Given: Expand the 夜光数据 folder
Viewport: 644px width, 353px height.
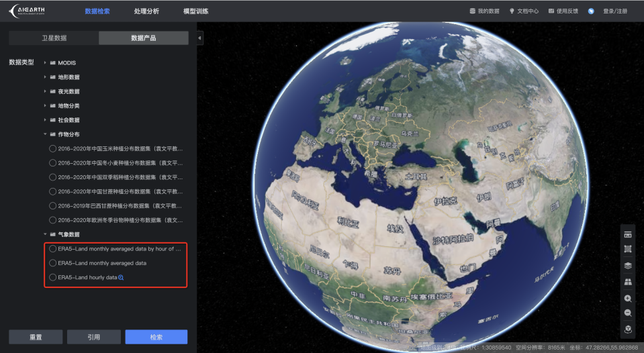Looking at the screenshot, I should click(x=45, y=91).
